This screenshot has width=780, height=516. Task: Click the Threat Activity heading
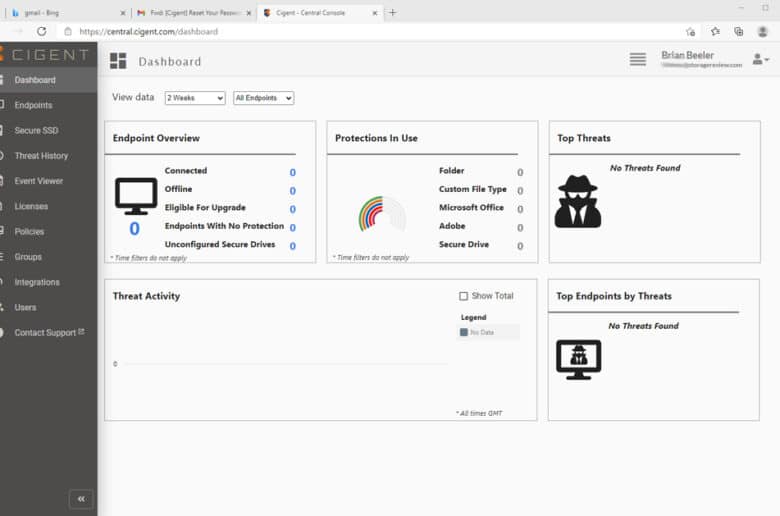pos(146,296)
